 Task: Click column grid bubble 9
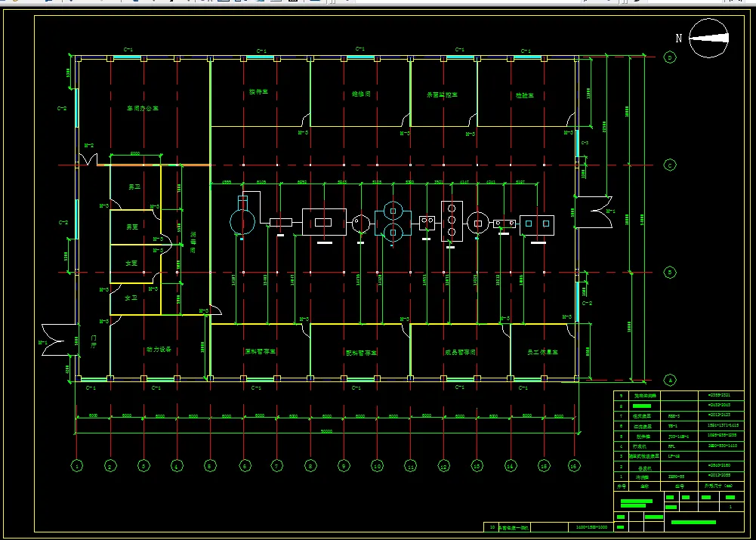344,466
